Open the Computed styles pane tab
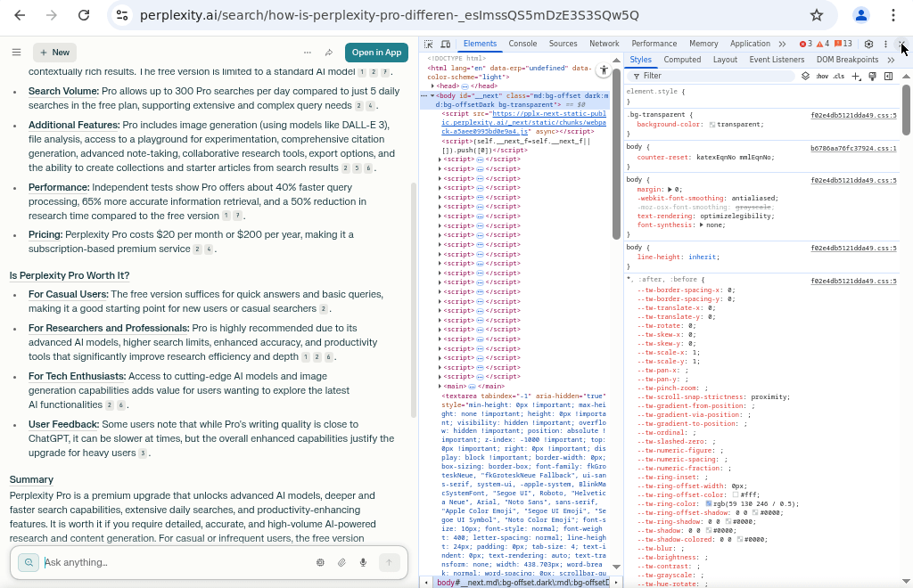The height and width of the screenshot is (588, 913). 682,60
